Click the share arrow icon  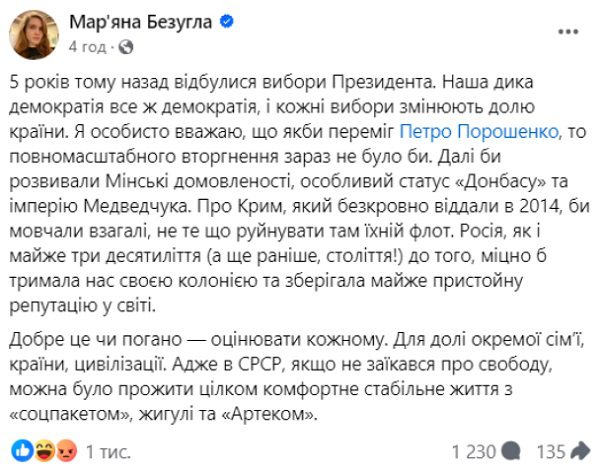pos(581,449)
